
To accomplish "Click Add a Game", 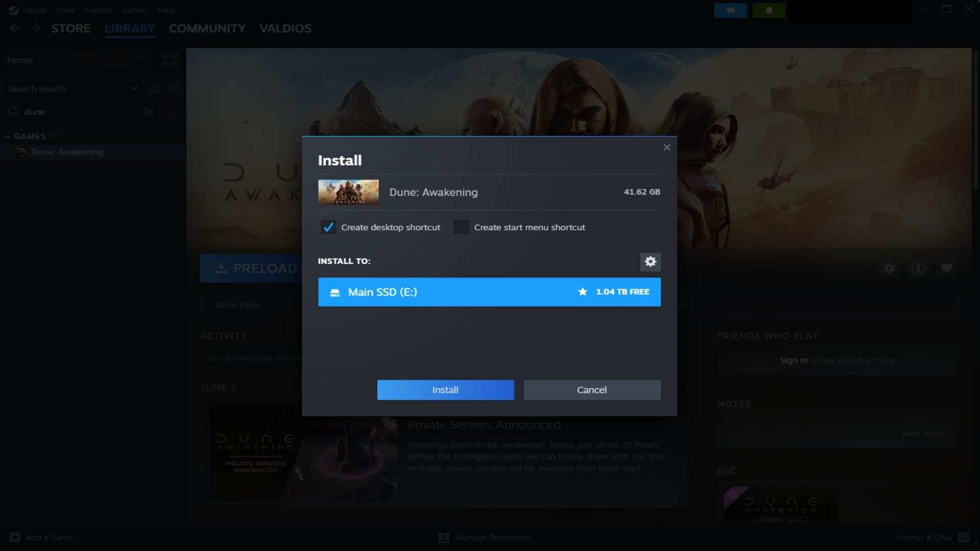I will [x=49, y=538].
